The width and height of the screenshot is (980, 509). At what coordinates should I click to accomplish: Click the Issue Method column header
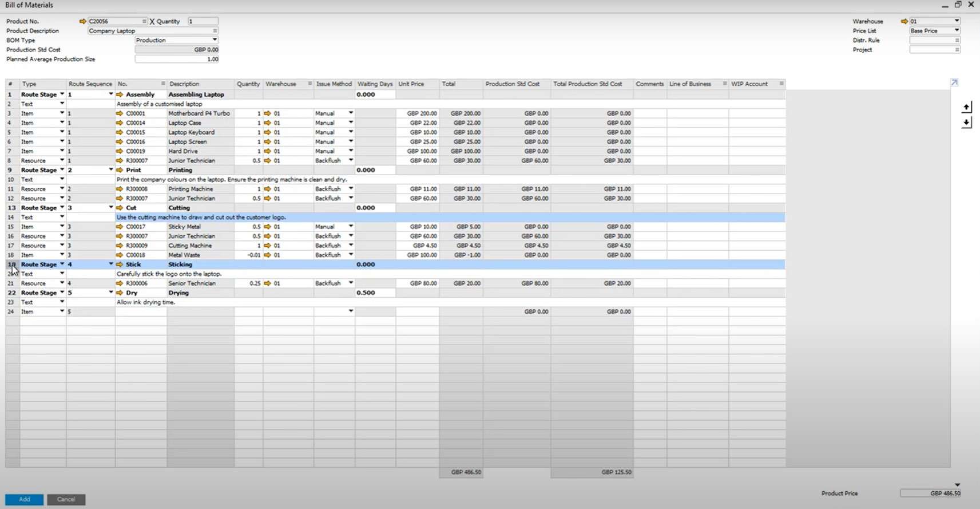point(334,84)
